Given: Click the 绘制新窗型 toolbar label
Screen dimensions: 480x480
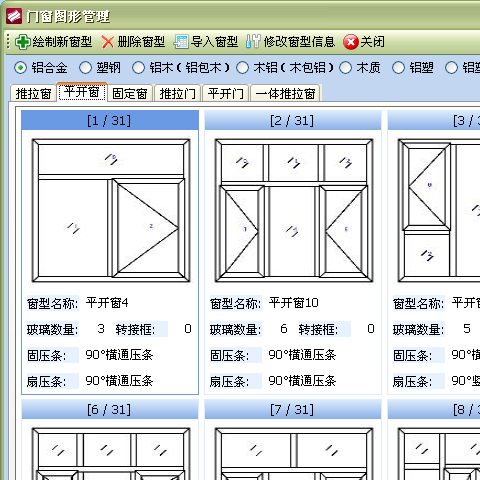Looking at the screenshot, I should tap(62, 42).
